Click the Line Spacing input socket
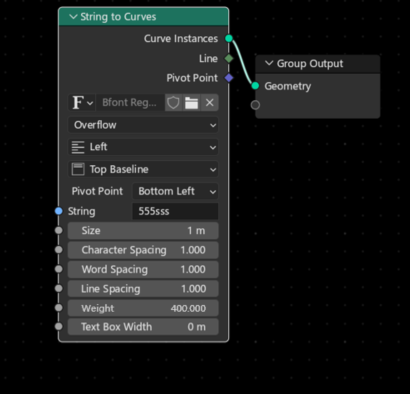 tap(59, 288)
